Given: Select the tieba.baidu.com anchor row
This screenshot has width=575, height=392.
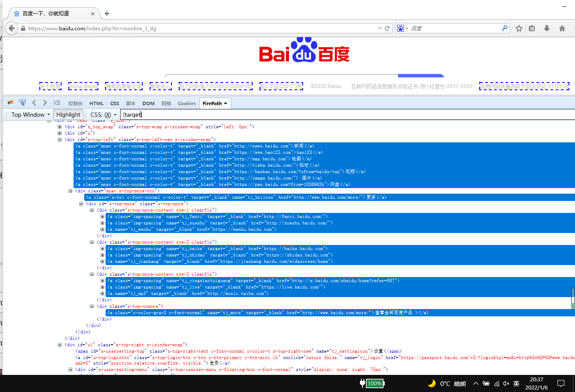Looking at the screenshot, I should (324, 165).
